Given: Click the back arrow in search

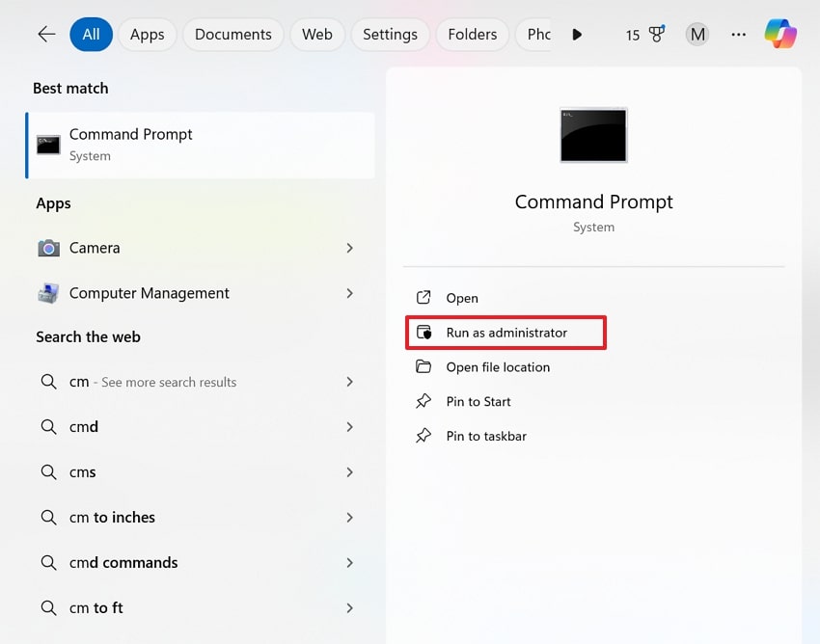Looking at the screenshot, I should [x=46, y=35].
